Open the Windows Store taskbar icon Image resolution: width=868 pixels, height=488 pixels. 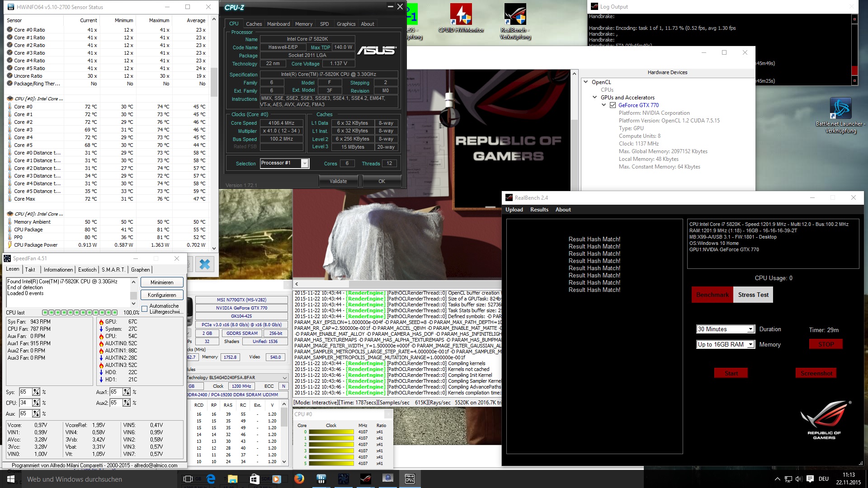(254, 479)
